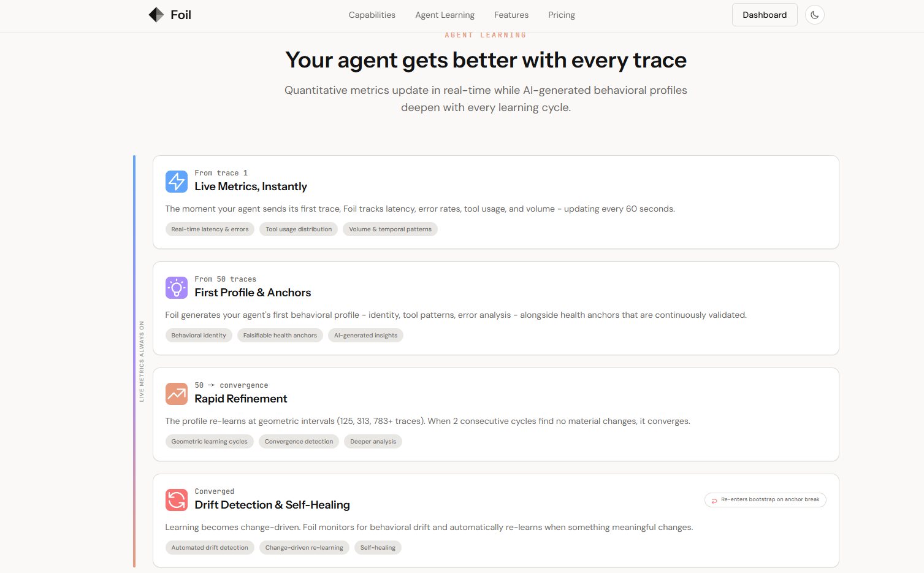Viewport: 924px width, 573px height.
Task: Open the Agent Learning nav item
Action: (445, 15)
